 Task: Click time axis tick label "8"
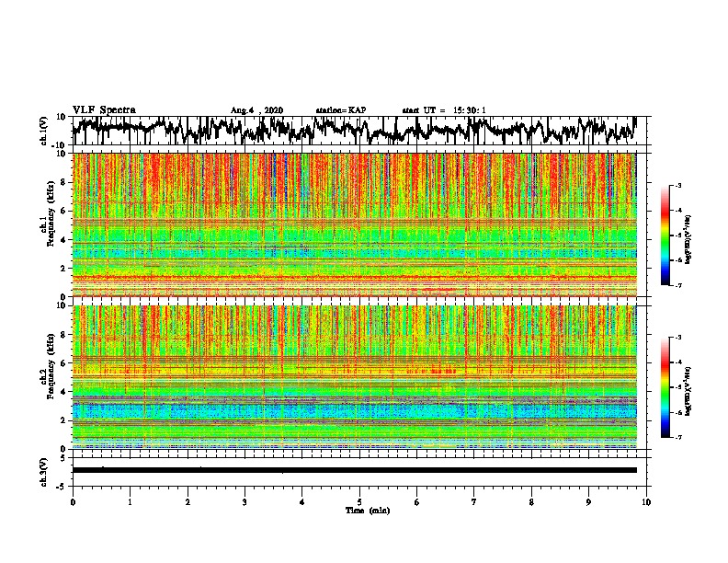[x=531, y=502]
